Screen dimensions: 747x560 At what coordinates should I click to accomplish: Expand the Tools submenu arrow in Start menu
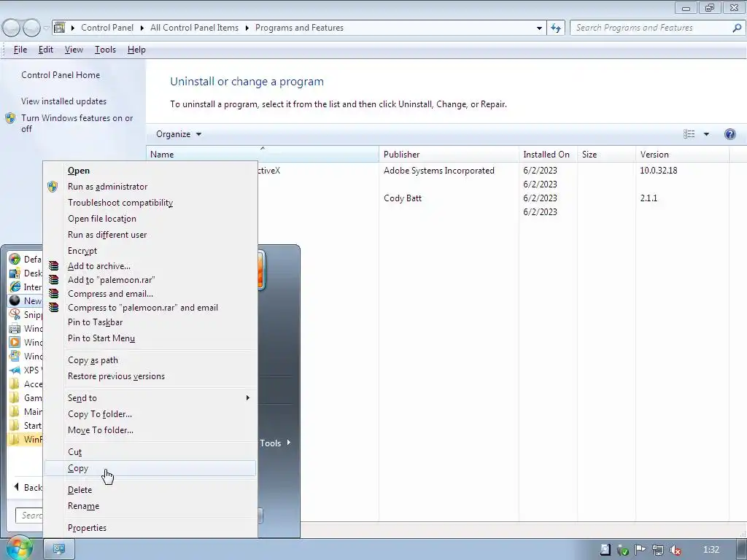click(x=289, y=443)
